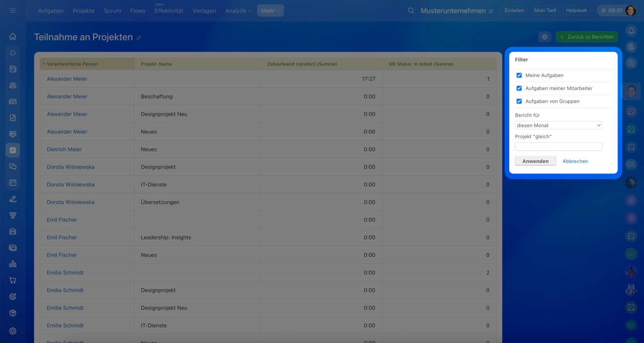The width and height of the screenshot is (644, 343).
Task: Open the LC avatar in right panel
Action: pos(631,254)
